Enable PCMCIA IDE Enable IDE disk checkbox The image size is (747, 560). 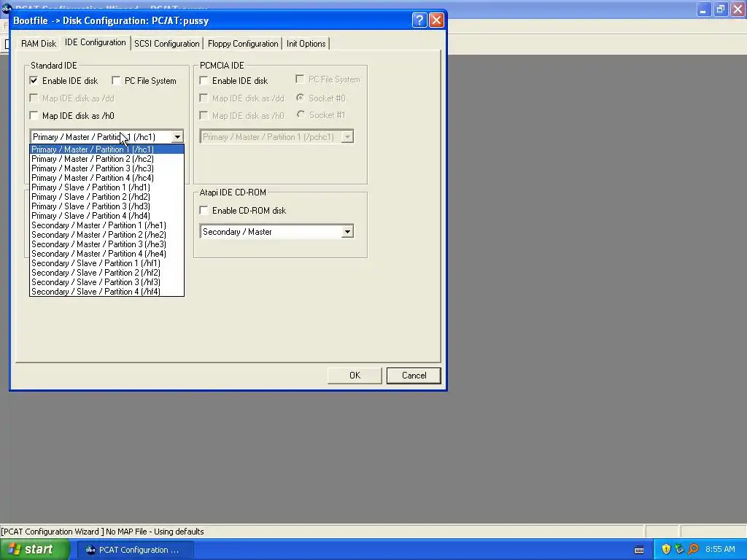[x=204, y=80]
